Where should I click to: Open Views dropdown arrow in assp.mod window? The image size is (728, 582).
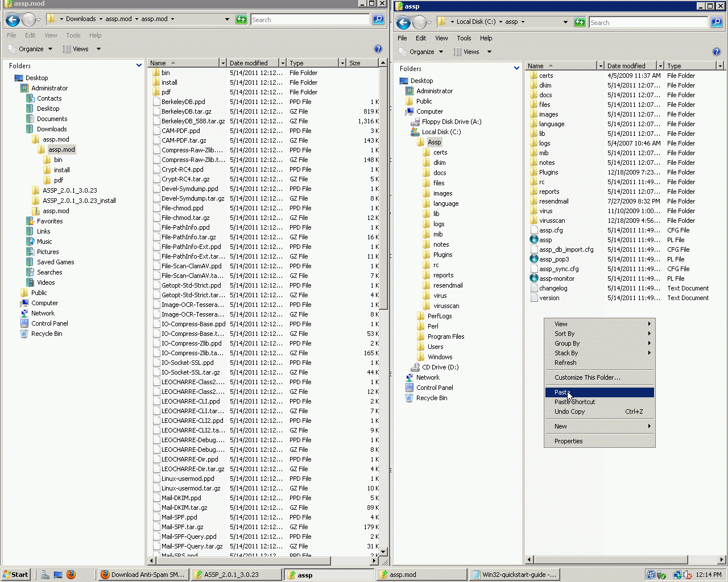click(98, 49)
